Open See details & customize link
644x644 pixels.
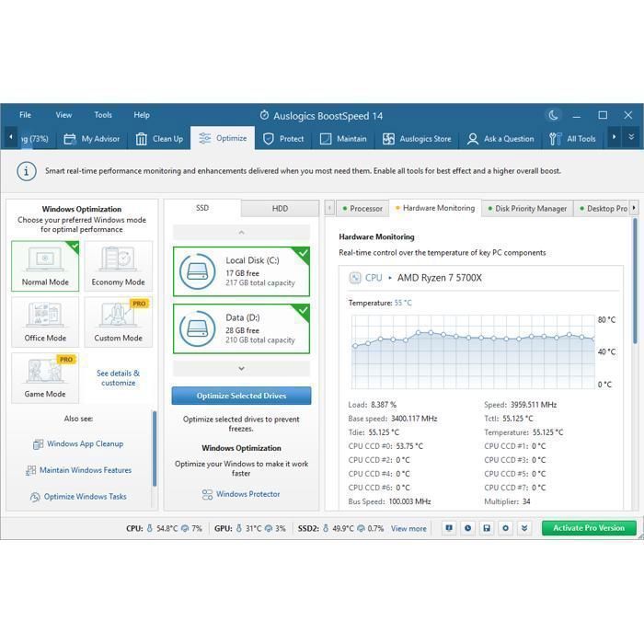pyautogui.click(x=119, y=378)
